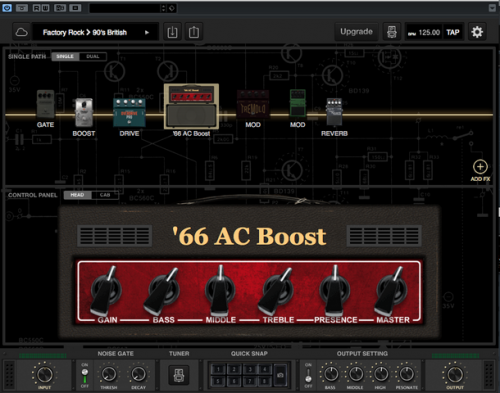Viewport: 500px width, 393px height.
Task: Select the DRIVE pedal
Action: click(129, 113)
